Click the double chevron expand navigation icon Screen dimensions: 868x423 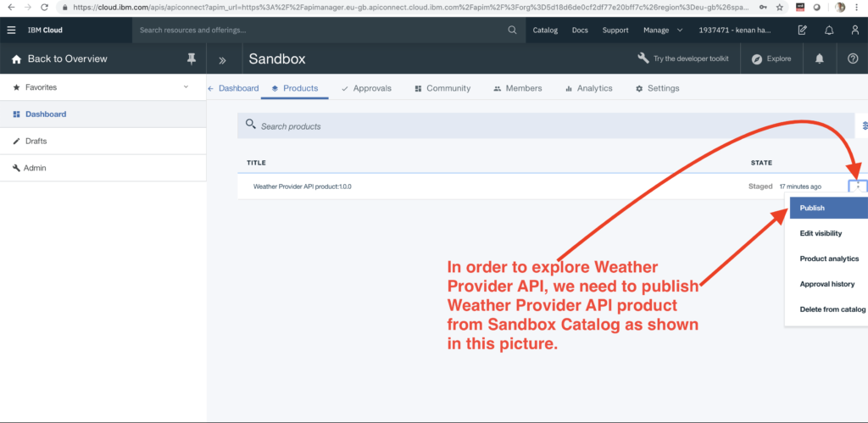tap(223, 60)
